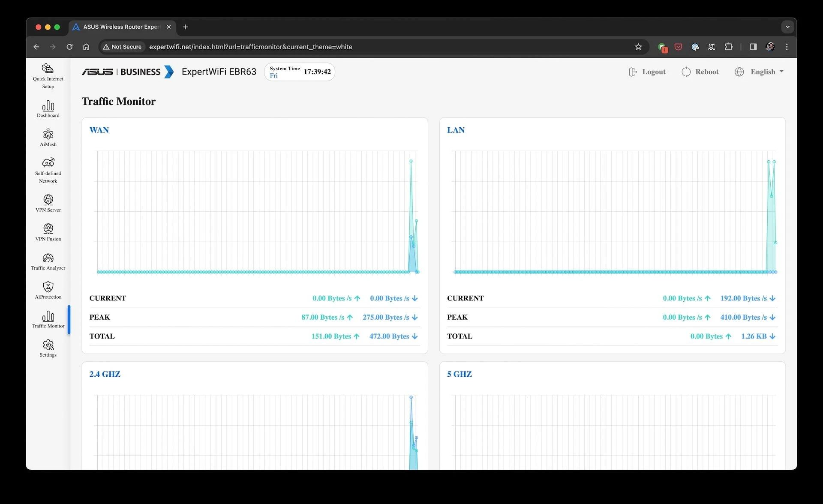Open Quick Internet Setup from sidebar
The image size is (823, 504).
(48, 76)
